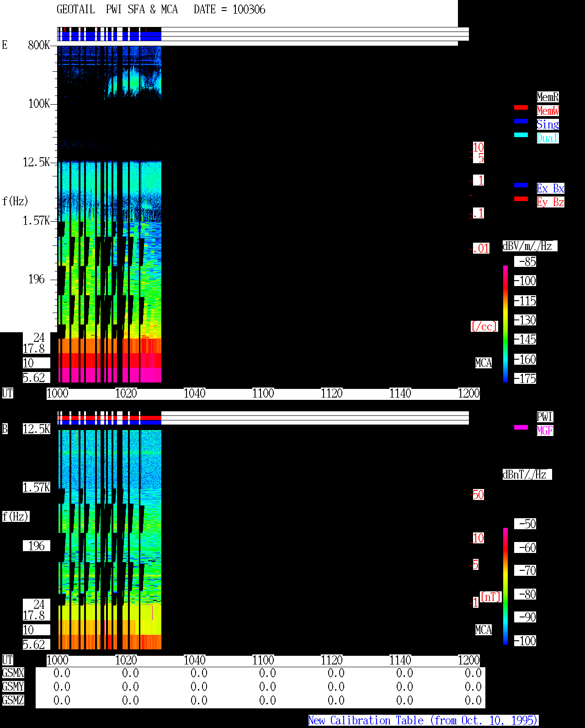Click the magenta MGF legend swatch
This screenshot has height=728, width=585.
[521, 427]
